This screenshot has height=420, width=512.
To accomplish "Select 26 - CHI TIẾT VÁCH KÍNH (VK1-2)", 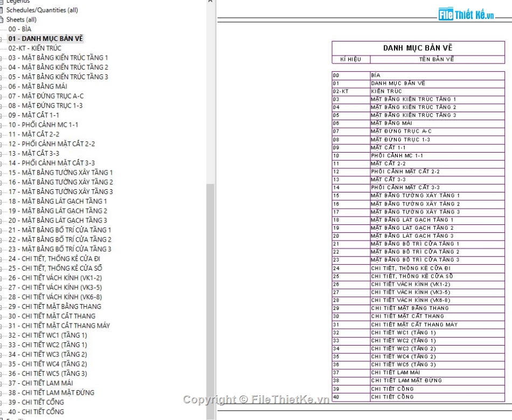I will tap(55, 278).
